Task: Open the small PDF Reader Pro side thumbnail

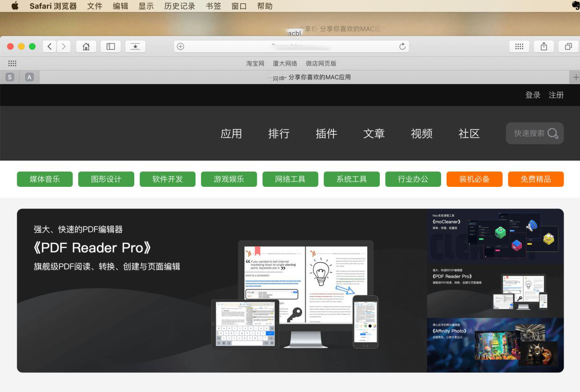Action: point(495,291)
